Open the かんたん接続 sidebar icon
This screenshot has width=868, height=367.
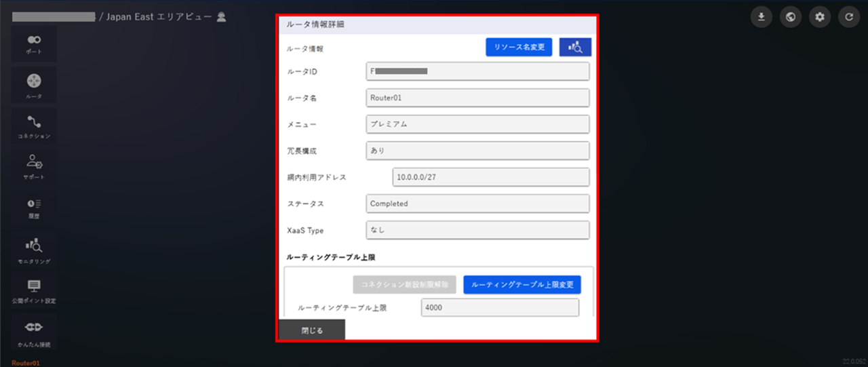click(34, 332)
